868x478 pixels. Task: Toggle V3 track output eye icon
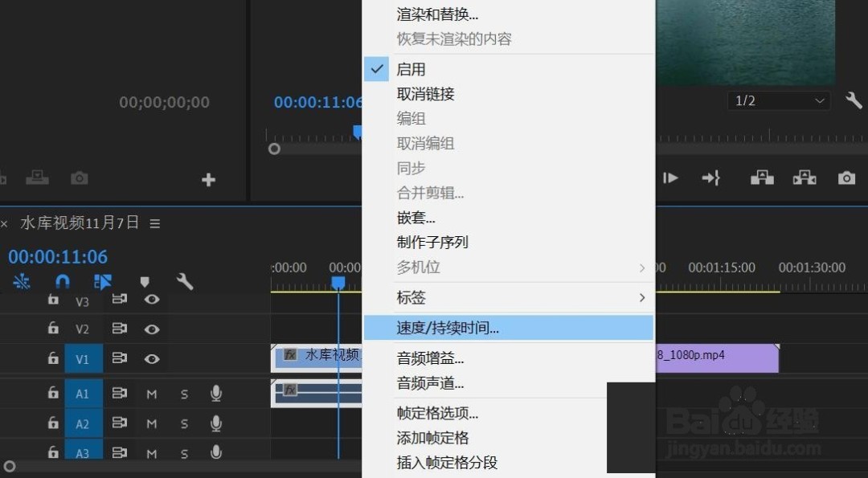click(x=152, y=300)
